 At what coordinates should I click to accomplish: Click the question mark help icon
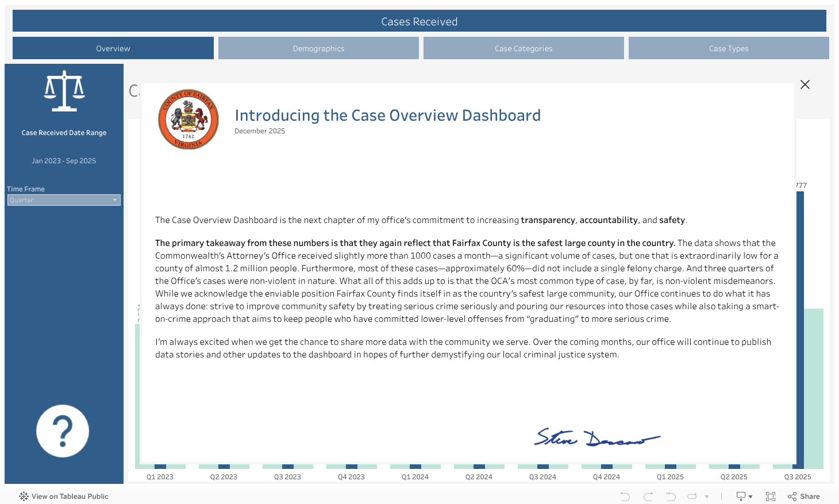point(63,431)
